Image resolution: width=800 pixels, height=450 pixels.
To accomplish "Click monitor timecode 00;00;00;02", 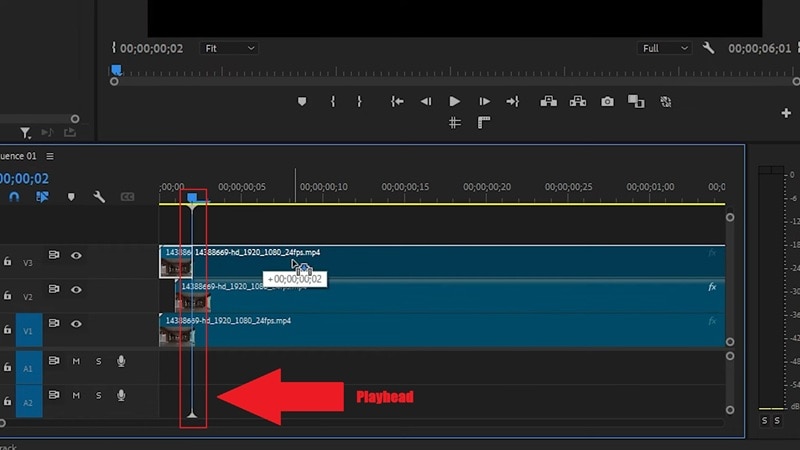I will click(x=151, y=48).
